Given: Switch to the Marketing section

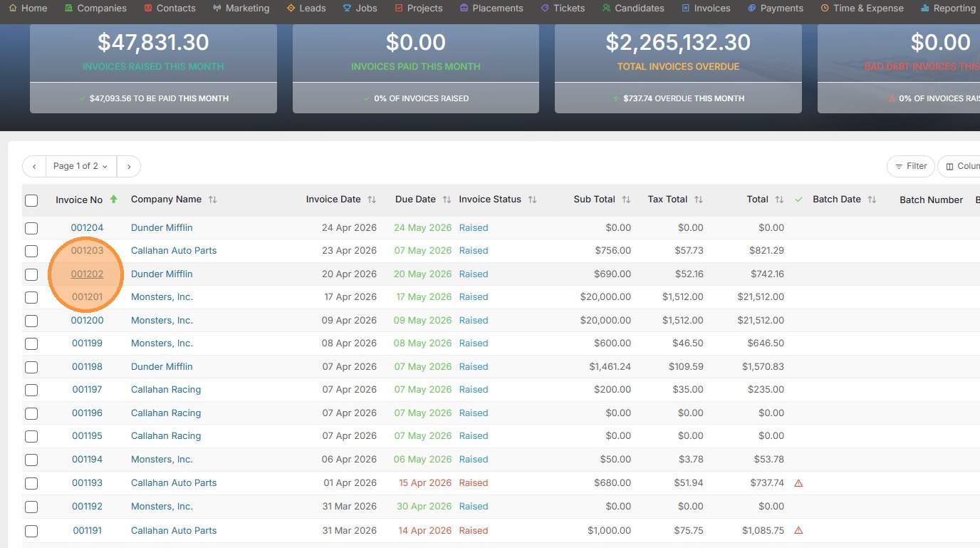Looking at the screenshot, I should click(241, 9).
